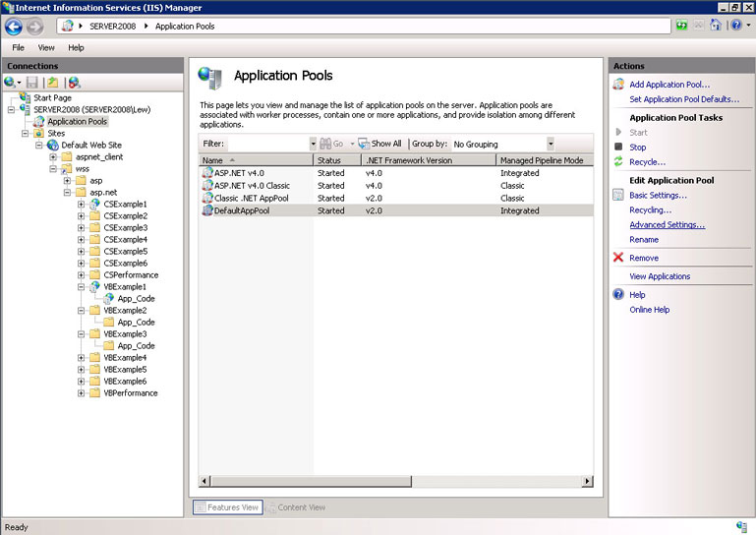
Task: Open the Help menu
Action: 76,48
